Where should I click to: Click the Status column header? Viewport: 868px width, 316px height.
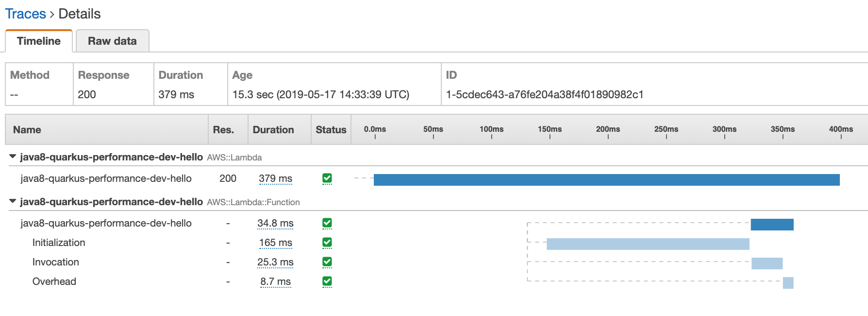click(x=331, y=130)
